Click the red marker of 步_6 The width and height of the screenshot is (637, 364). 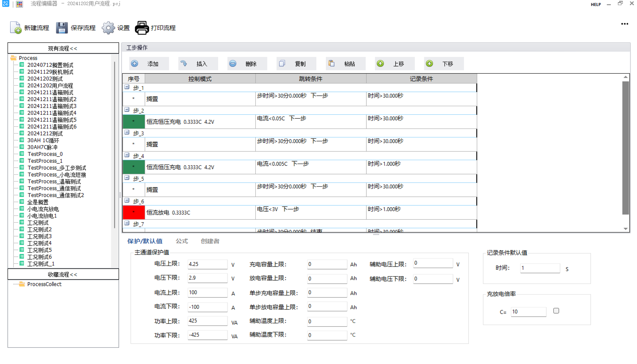pyautogui.click(x=134, y=212)
